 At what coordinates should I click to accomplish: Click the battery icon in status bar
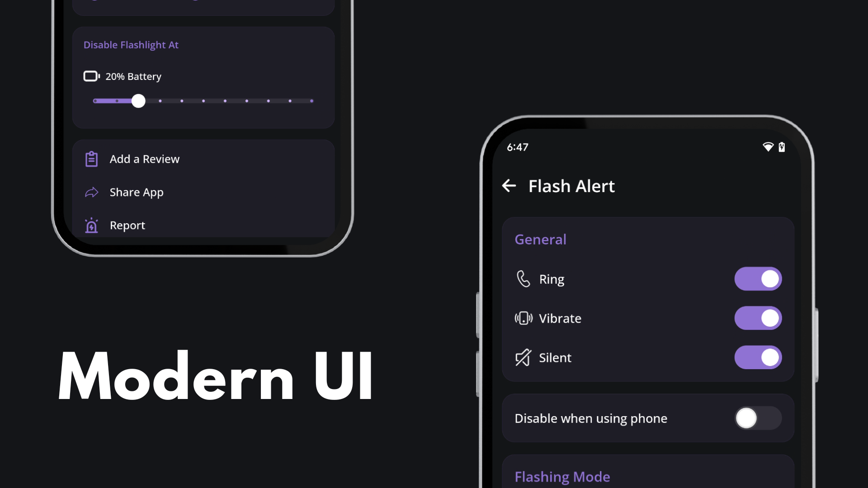(x=782, y=147)
